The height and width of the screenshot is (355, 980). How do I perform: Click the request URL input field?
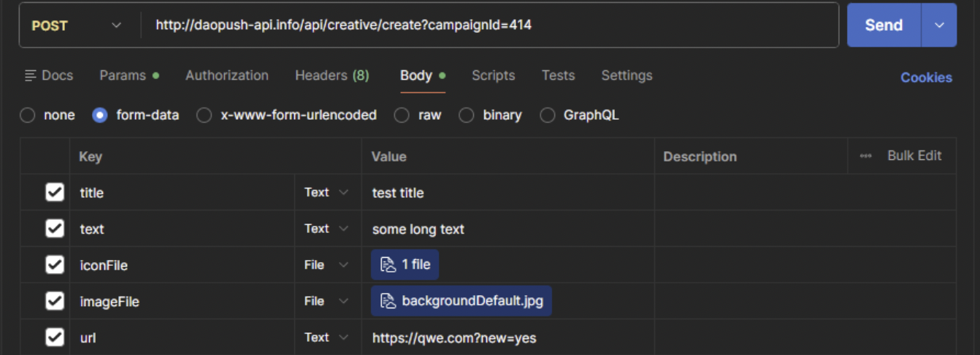(489, 26)
